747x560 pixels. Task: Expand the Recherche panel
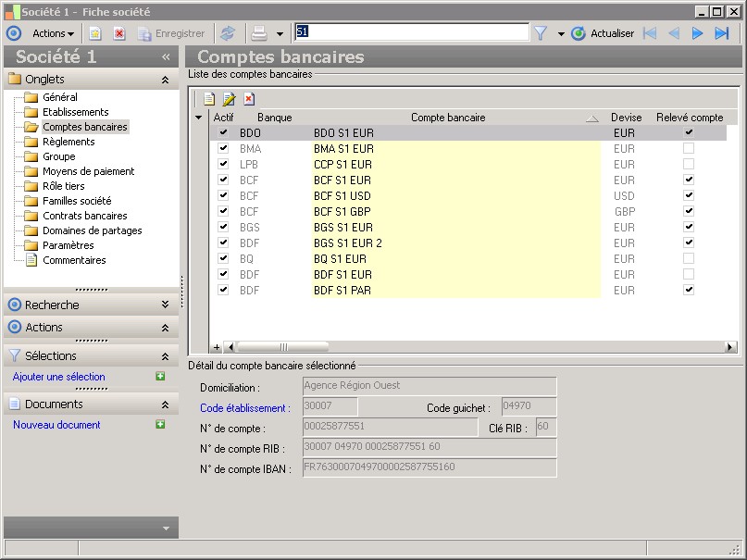point(165,305)
